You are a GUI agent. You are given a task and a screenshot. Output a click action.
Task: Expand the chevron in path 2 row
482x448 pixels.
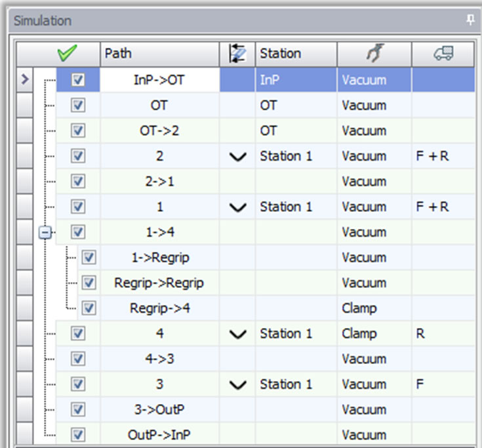(x=239, y=157)
